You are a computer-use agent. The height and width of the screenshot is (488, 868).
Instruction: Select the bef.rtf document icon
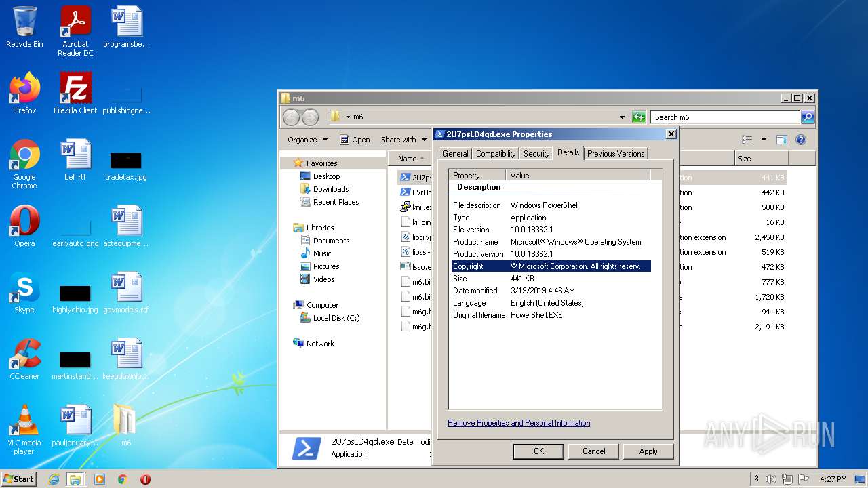(x=75, y=160)
